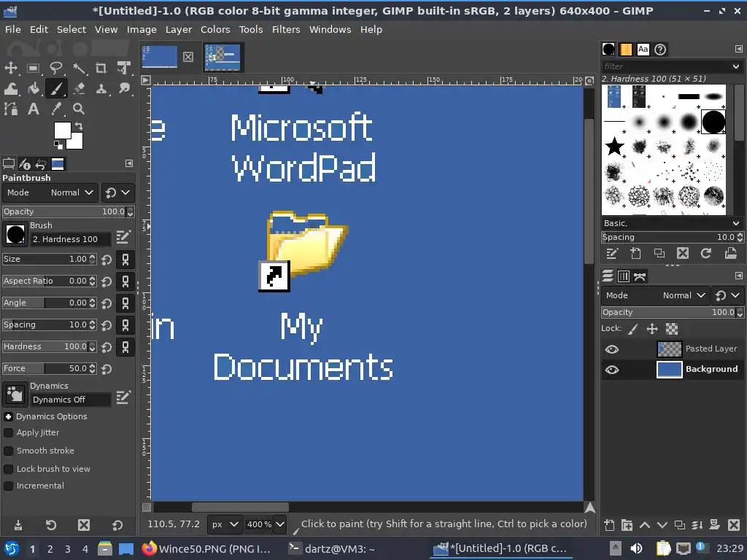Expand the Dynamics Options section
Viewport: 747px width, 560px height.
pyautogui.click(x=8, y=416)
